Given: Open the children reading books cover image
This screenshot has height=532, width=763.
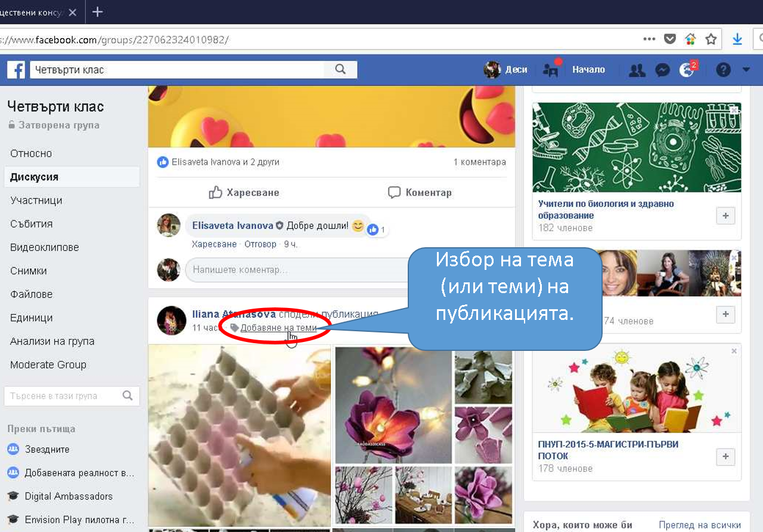Looking at the screenshot, I should tap(637, 388).
